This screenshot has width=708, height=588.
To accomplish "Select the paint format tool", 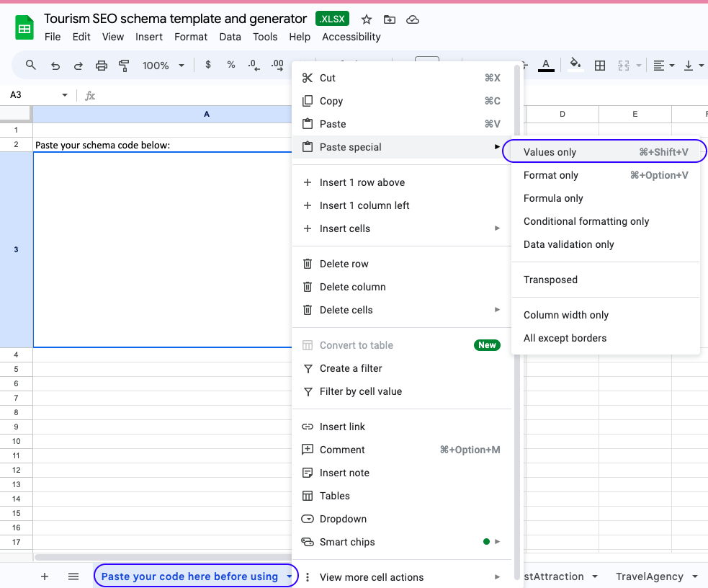I will pos(123,66).
